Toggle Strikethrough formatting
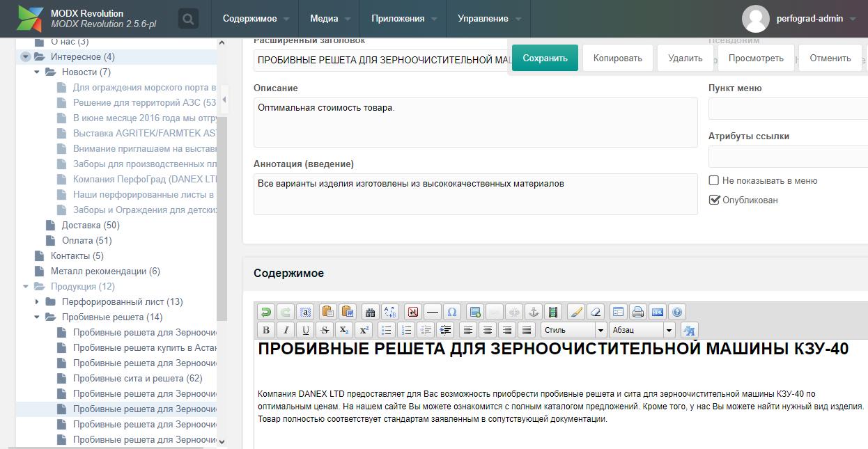 (x=325, y=330)
